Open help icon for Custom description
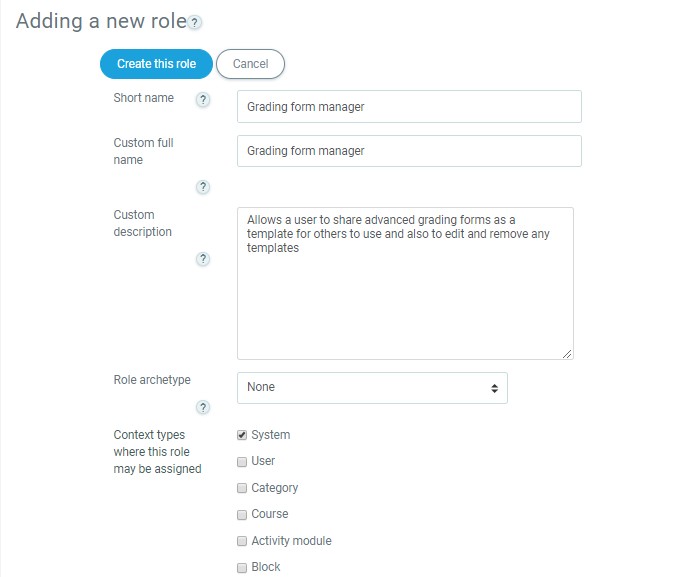Screen dimensions: 695x577 click(x=203, y=259)
